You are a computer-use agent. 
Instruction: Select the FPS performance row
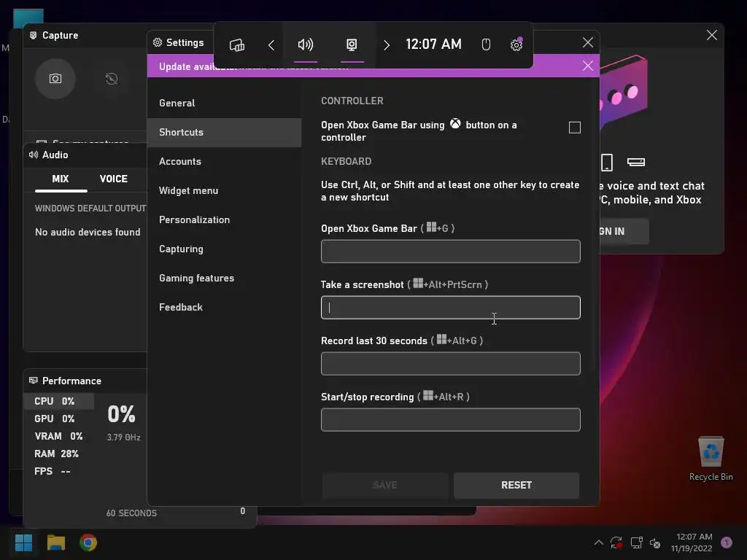[58, 472]
